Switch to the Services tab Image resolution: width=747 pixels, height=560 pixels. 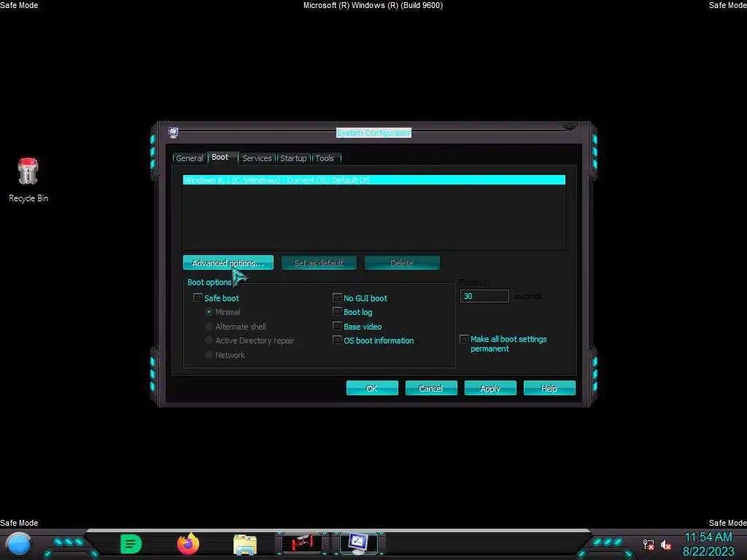coord(257,158)
